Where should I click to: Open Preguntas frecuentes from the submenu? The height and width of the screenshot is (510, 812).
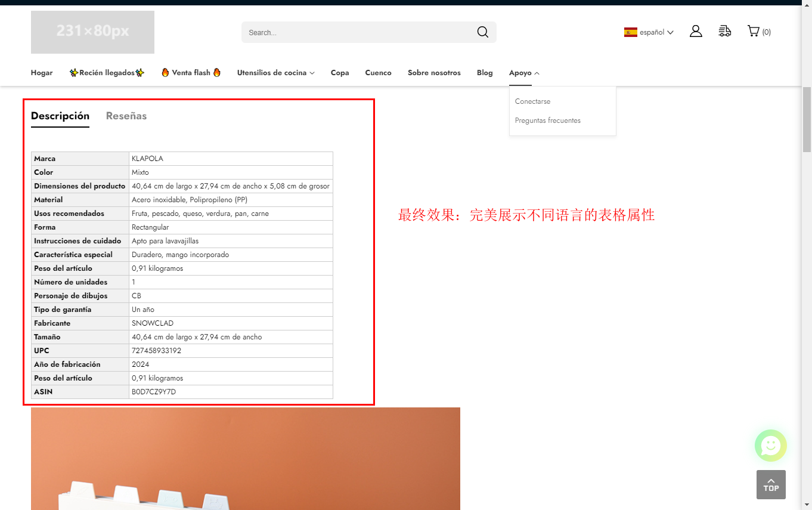coord(547,120)
